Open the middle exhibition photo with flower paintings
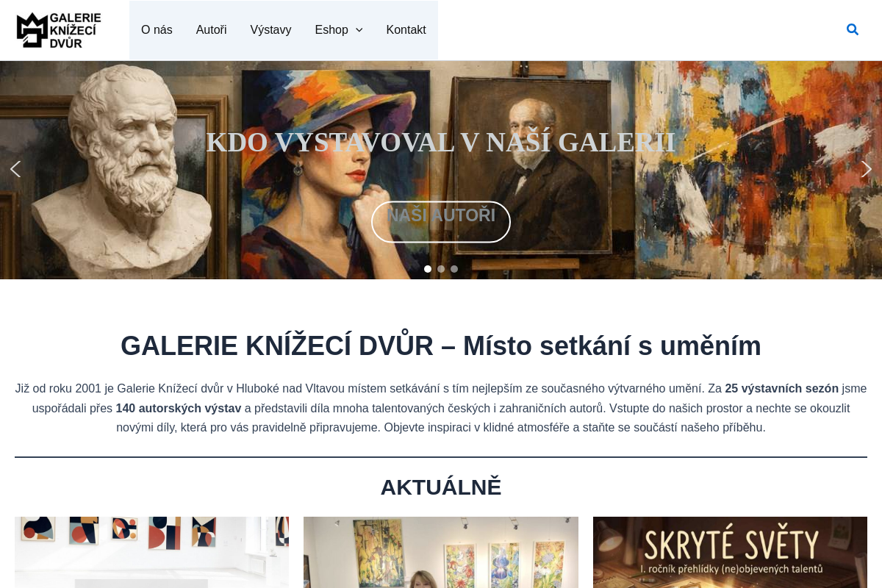 441,552
